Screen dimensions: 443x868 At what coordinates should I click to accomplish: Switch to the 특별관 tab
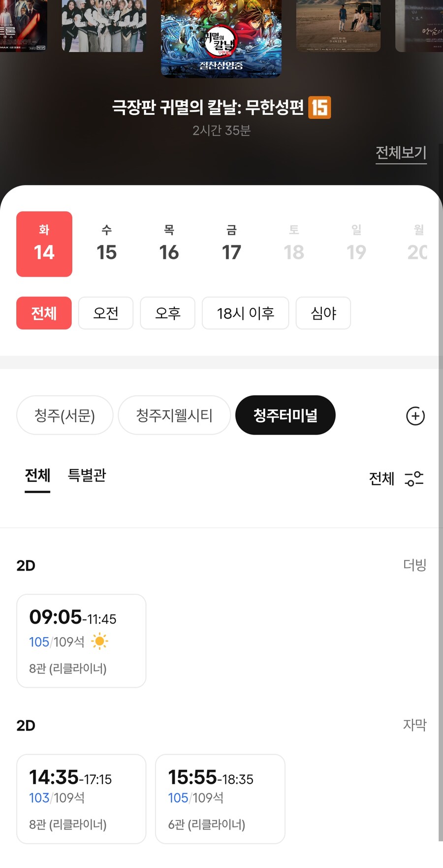pyautogui.click(x=87, y=476)
